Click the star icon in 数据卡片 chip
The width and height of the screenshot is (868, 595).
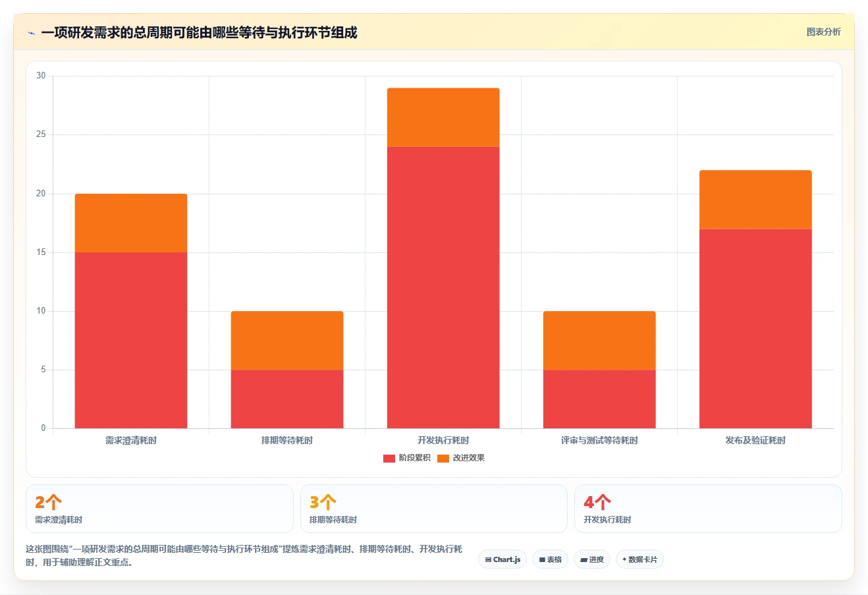(624, 559)
